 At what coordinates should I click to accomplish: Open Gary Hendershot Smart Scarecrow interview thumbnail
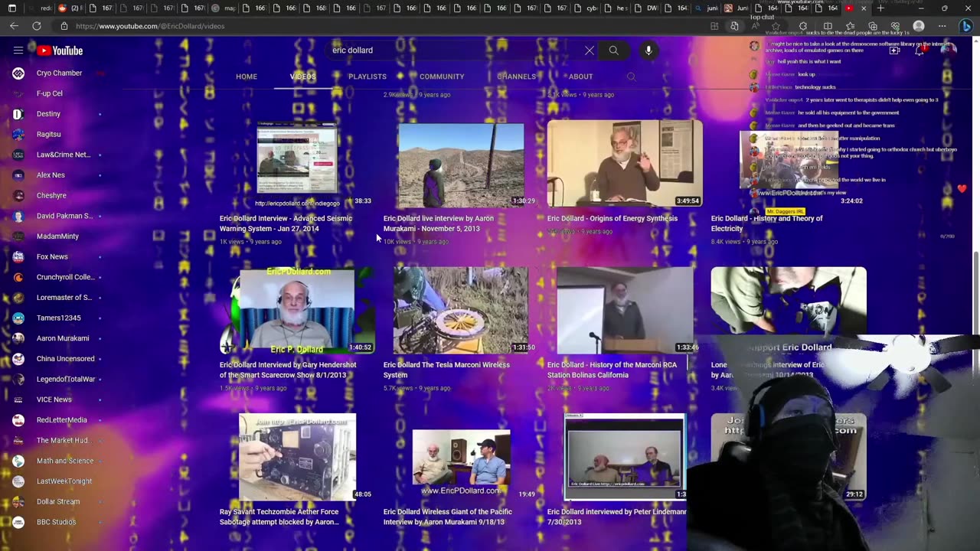pyautogui.click(x=297, y=311)
